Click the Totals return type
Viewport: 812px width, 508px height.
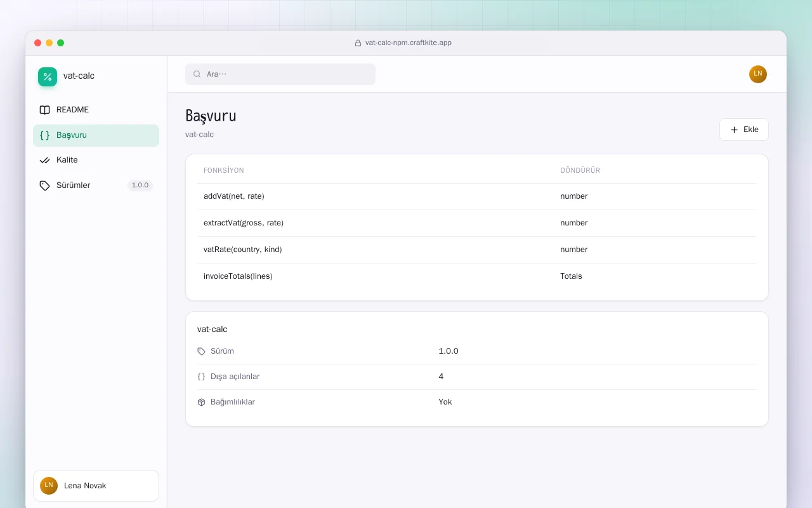coord(571,276)
